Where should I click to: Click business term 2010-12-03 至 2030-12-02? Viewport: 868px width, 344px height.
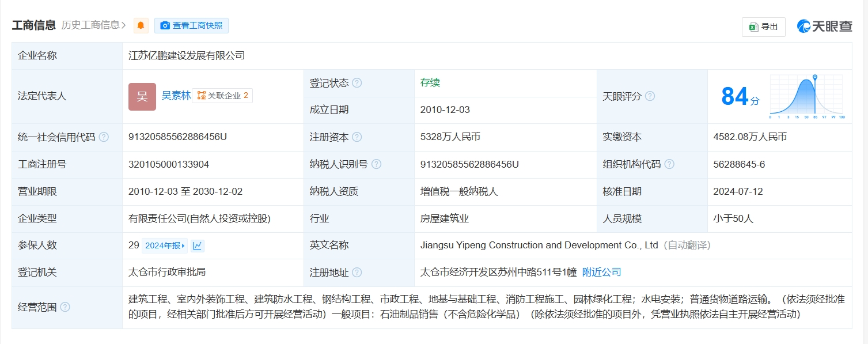pos(185,191)
